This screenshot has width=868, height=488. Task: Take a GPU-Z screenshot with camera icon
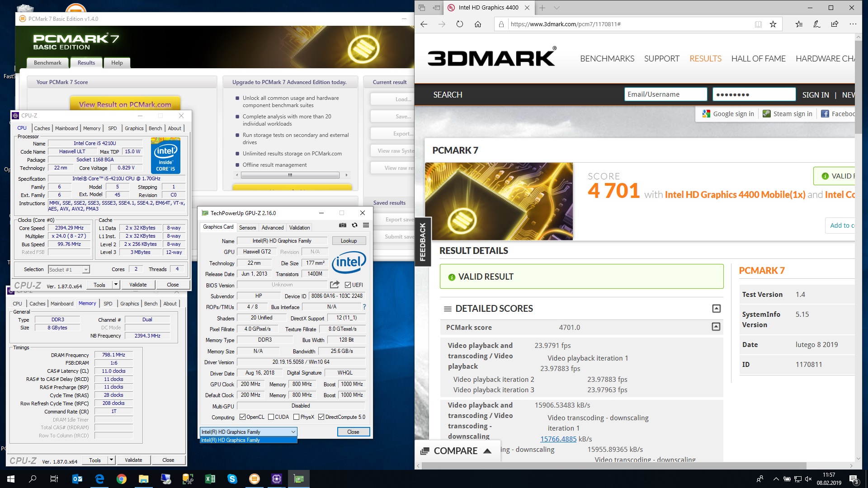coord(343,225)
